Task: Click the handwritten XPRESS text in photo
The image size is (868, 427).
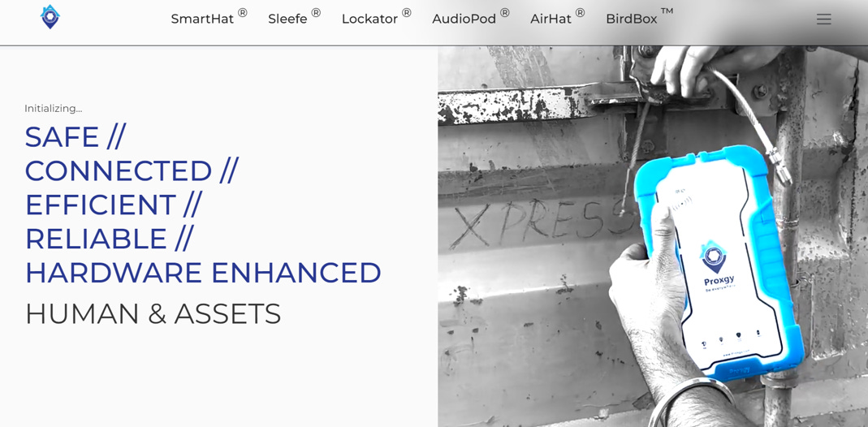Action: click(x=540, y=222)
